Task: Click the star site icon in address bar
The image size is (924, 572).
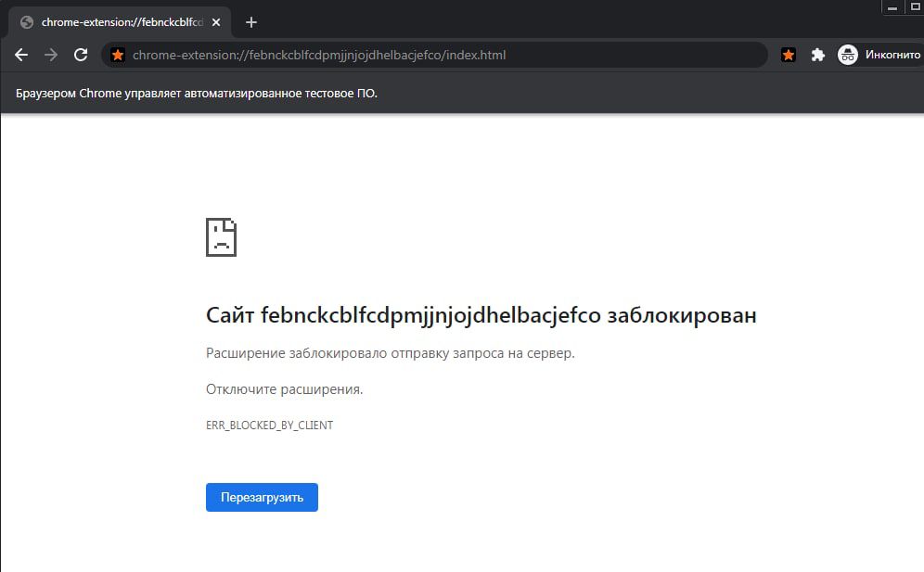Action: point(118,55)
